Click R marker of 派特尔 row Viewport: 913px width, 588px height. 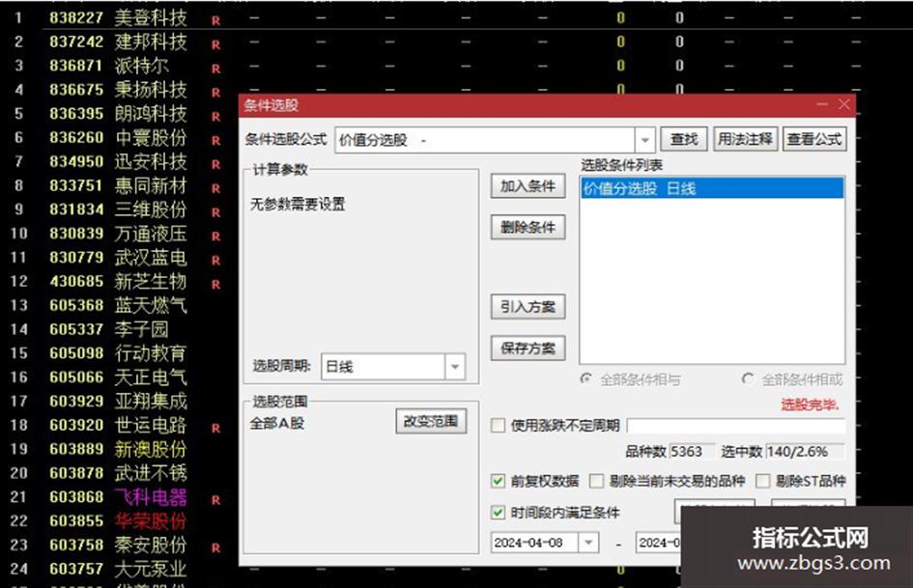pyautogui.click(x=216, y=69)
